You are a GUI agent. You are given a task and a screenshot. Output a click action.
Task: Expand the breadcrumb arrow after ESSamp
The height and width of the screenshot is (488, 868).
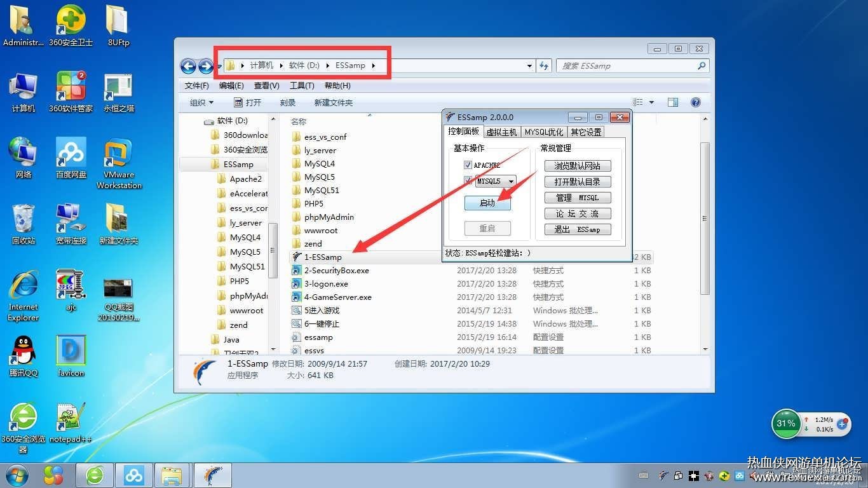pyautogui.click(x=373, y=65)
